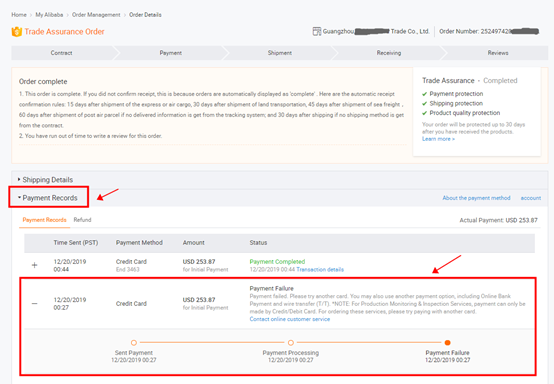This screenshot has height=384, width=554.
Task: Expand the Shipping Details section
Action: point(45,179)
